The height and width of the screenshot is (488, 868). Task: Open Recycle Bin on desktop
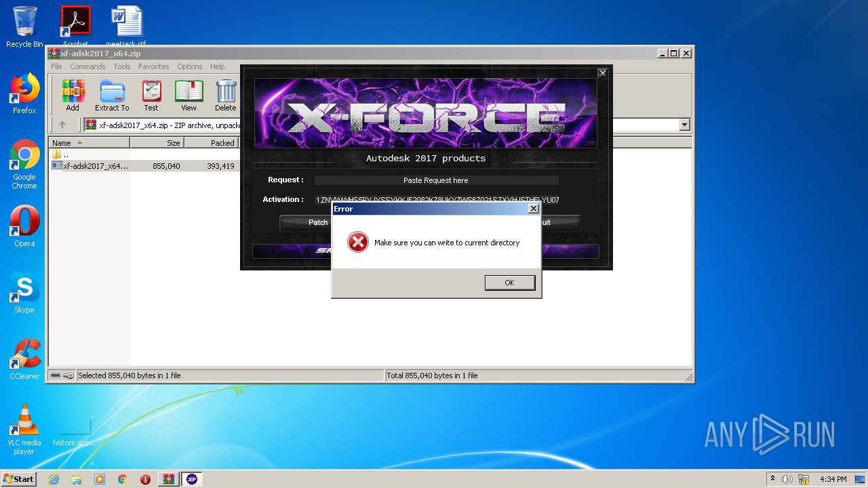click(24, 27)
